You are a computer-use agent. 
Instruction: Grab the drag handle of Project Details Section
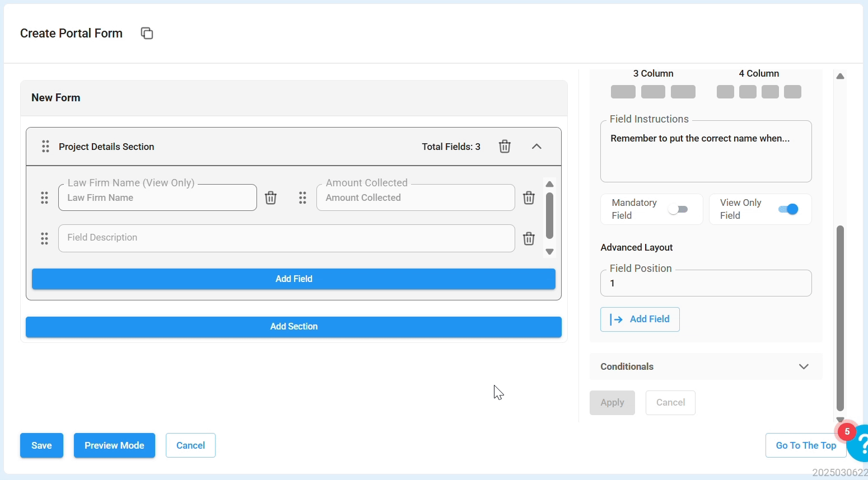coord(45,147)
